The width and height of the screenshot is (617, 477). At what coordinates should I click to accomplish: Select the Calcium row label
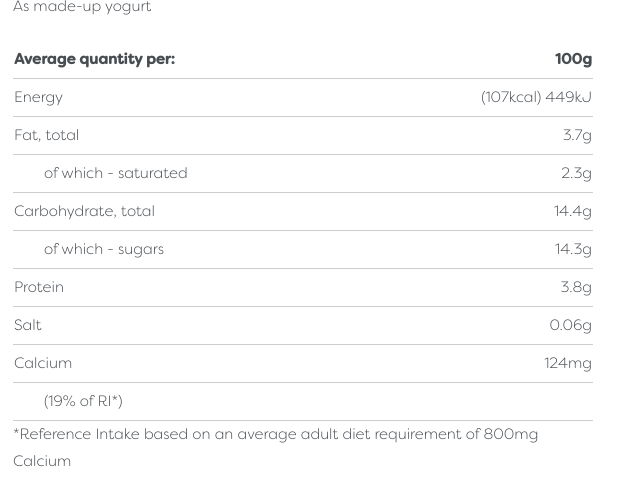tap(43, 363)
